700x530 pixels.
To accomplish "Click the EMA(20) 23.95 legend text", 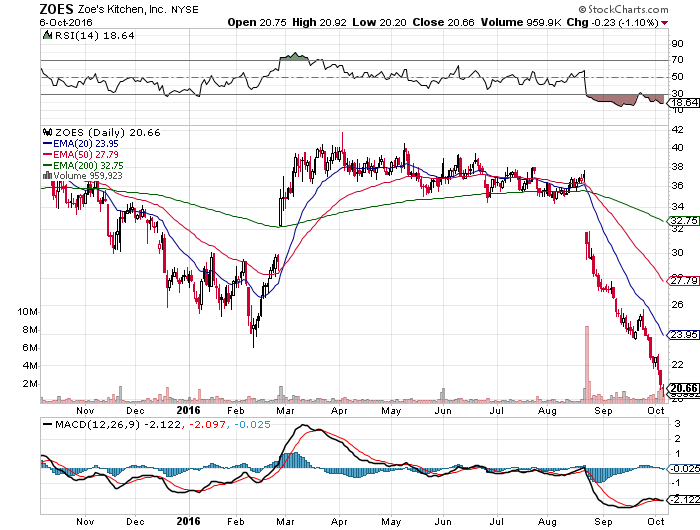I will 86,144.
